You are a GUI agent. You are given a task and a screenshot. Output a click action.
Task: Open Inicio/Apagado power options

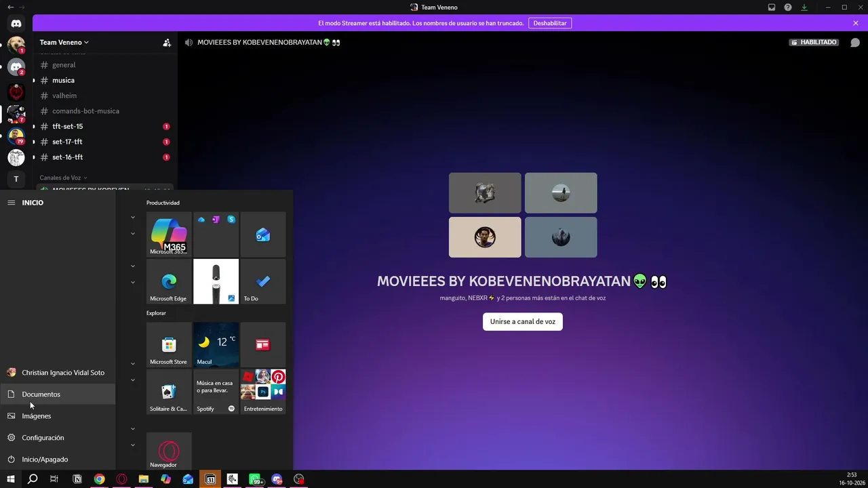pos(58,460)
